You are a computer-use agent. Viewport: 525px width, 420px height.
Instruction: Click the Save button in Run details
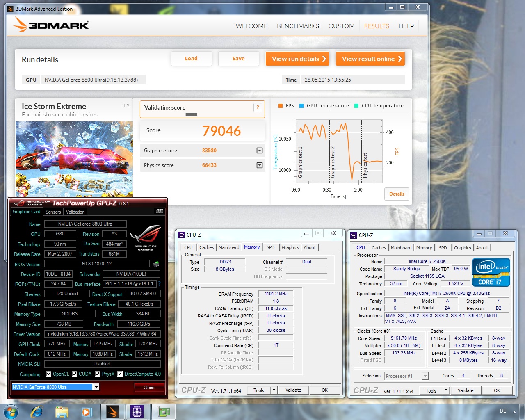pos(239,59)
